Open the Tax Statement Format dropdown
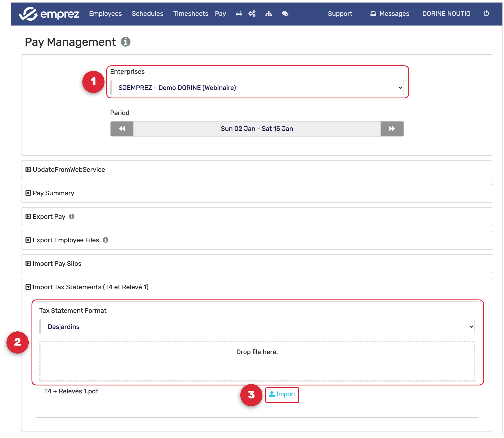This screenshot has width=504, height=438. coord(257,327)
